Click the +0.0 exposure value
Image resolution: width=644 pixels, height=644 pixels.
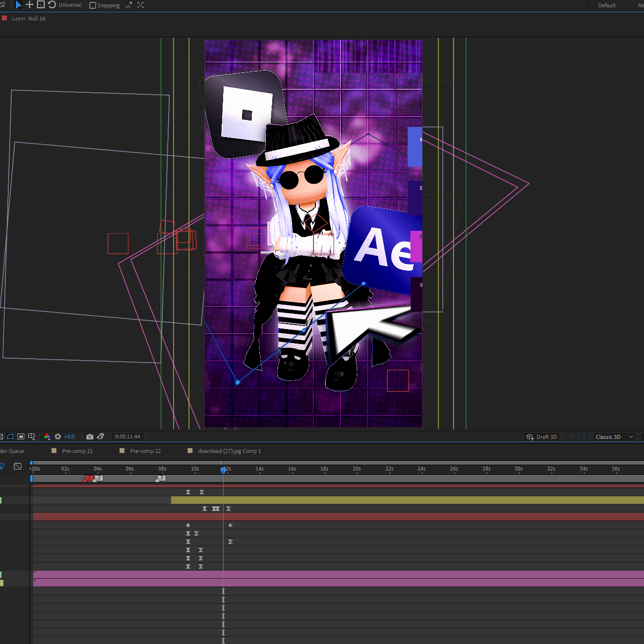click(69, 436)
